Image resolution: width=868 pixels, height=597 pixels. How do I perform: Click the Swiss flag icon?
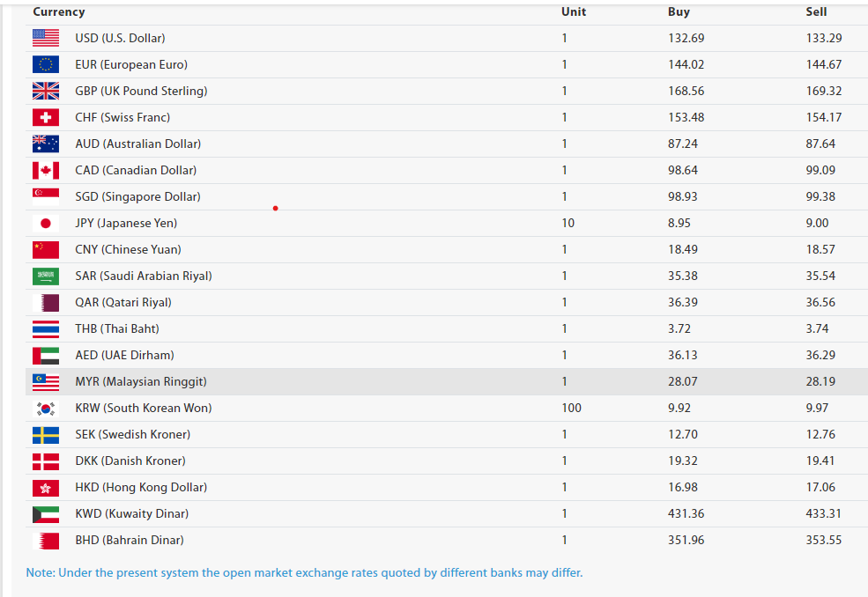(x=46, y=117)
